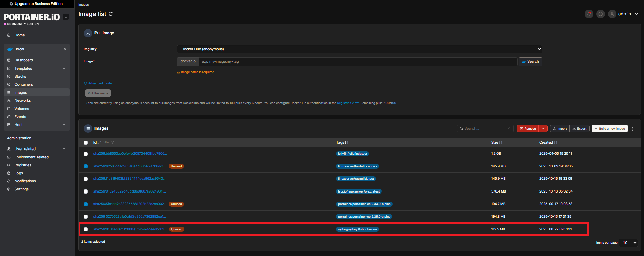This screenshot has height=256, width=644.
Task: Click the Id column filter icon
Action: [112, 143]
